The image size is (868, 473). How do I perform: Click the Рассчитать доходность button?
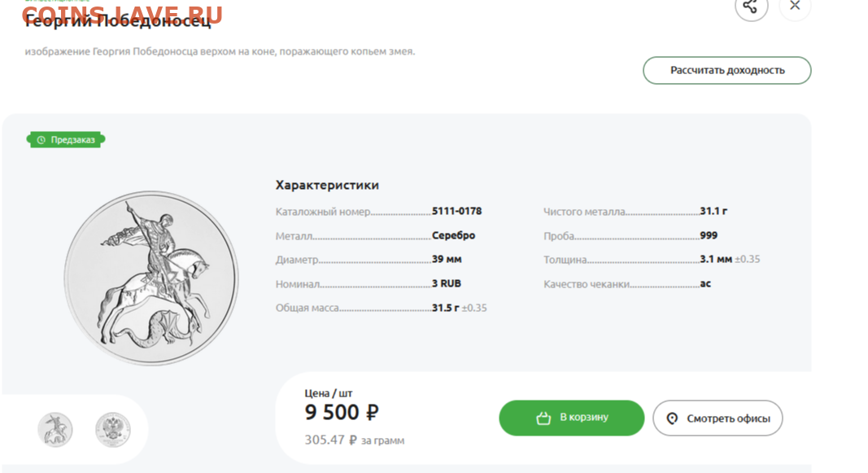click(x=726, y=70)
